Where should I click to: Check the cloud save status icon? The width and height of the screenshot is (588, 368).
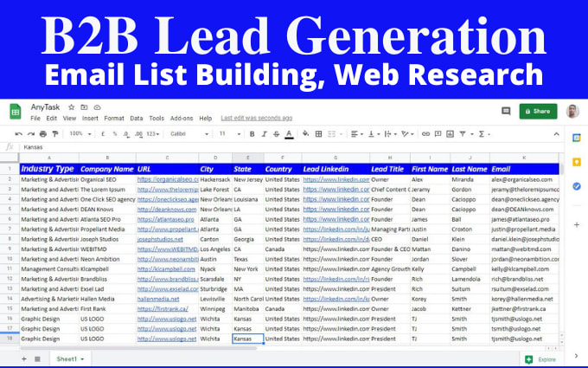point(97,107)
